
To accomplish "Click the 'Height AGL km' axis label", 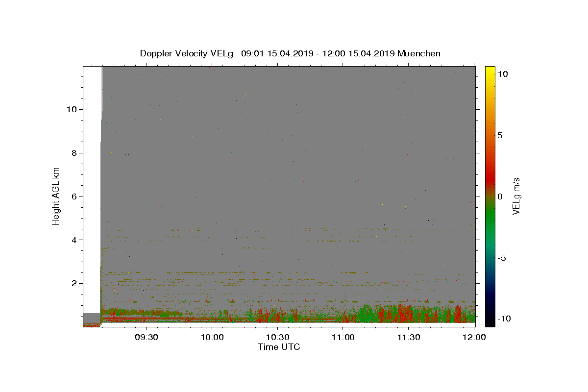I will 56,196.
